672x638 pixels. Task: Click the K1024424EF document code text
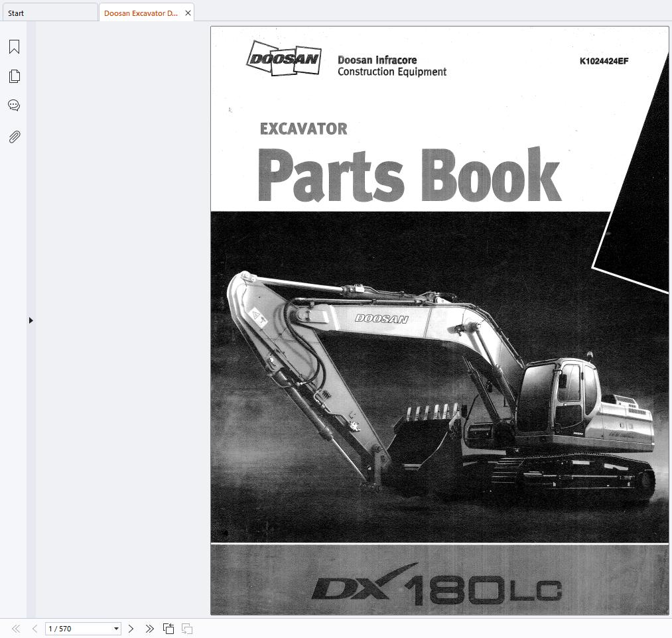[x=604, y=61]
